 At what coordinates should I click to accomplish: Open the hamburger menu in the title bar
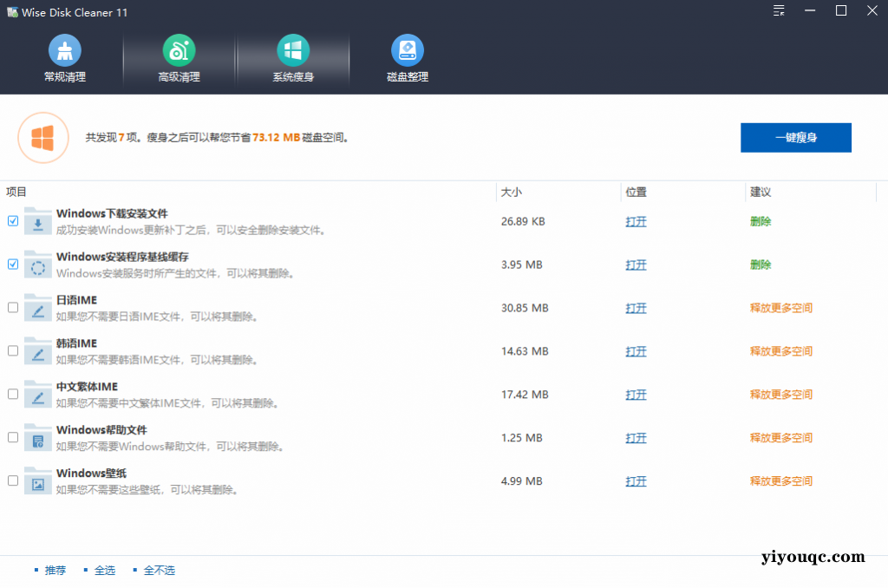778,11
